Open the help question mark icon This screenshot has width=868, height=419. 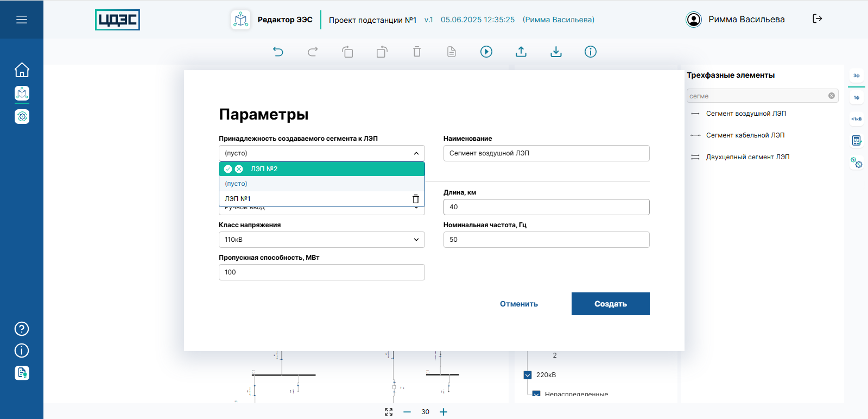22,329
